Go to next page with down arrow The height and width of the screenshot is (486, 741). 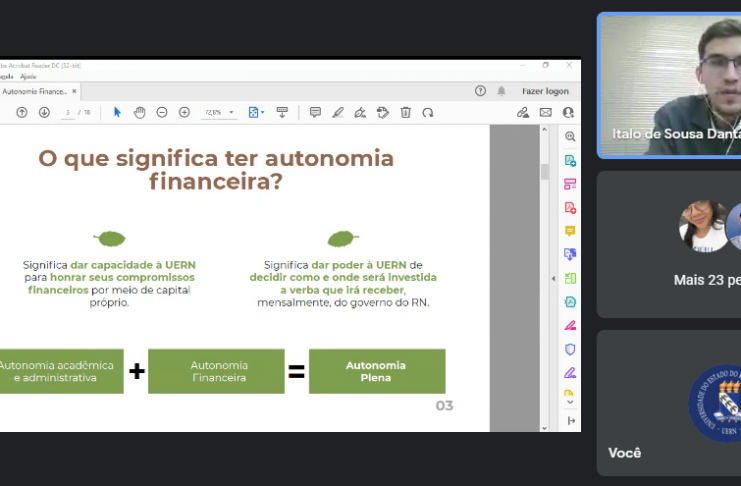pyautogui.click(x=44, y=113)
